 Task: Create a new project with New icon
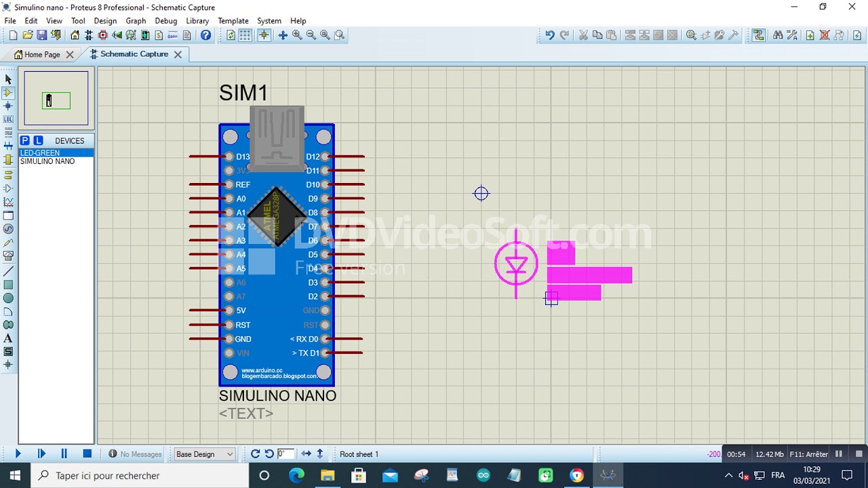pyautogui.click(x=13, y=35)
